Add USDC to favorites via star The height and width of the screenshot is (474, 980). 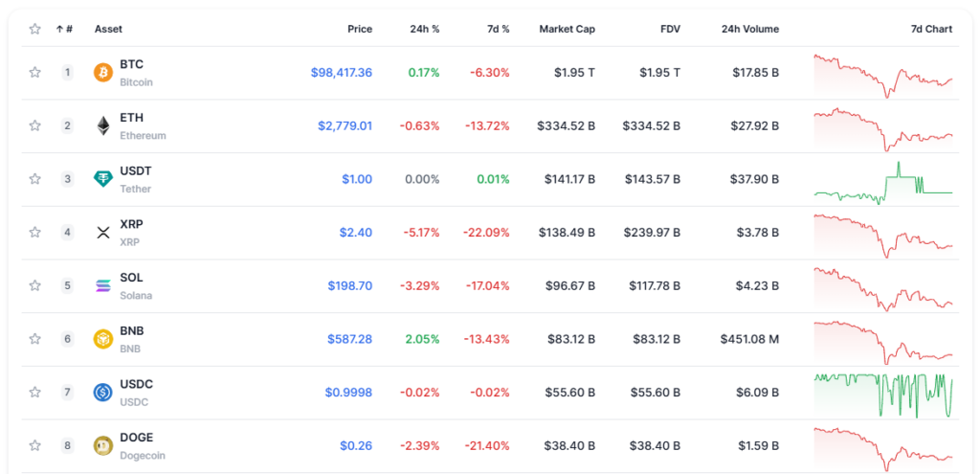coord(35,393)
